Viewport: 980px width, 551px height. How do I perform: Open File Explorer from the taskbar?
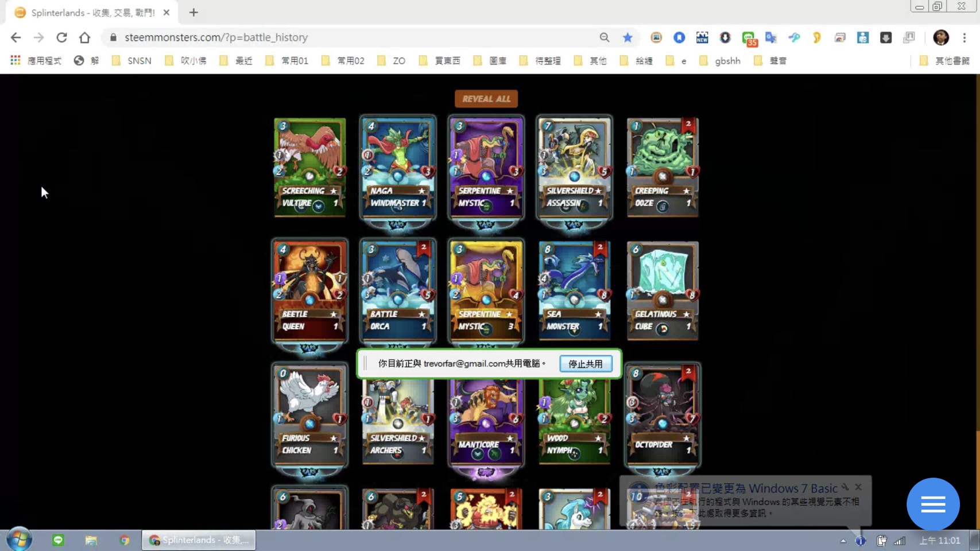tap(91, 540)
